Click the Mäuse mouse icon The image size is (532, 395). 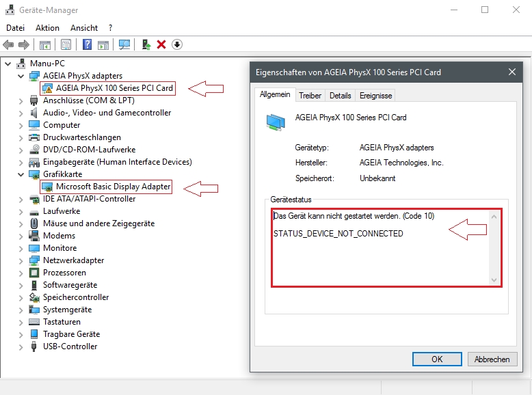[34, 223]
